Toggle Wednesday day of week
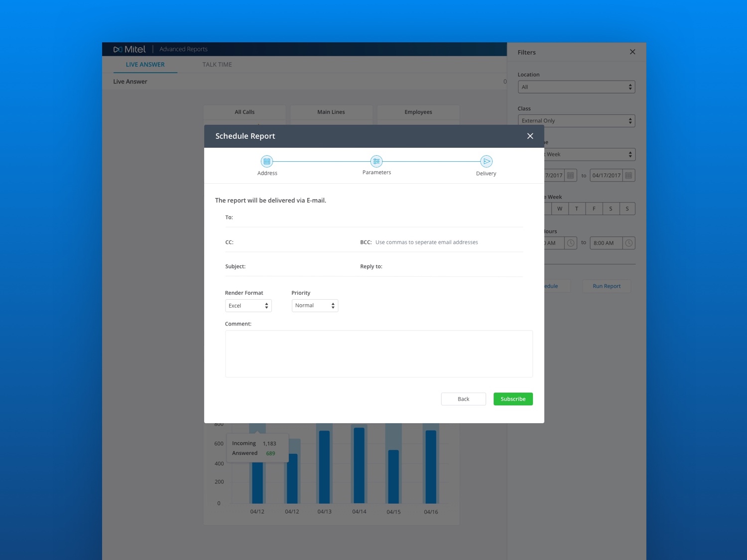Image resolution: width=747 pixels, height=560 pixels. pos(560,209)
